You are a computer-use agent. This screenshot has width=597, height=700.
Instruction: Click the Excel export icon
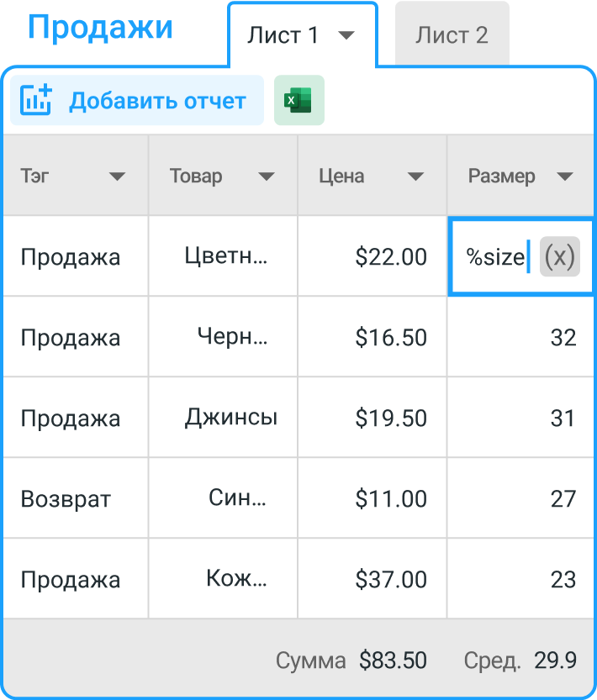pos(299,100)
